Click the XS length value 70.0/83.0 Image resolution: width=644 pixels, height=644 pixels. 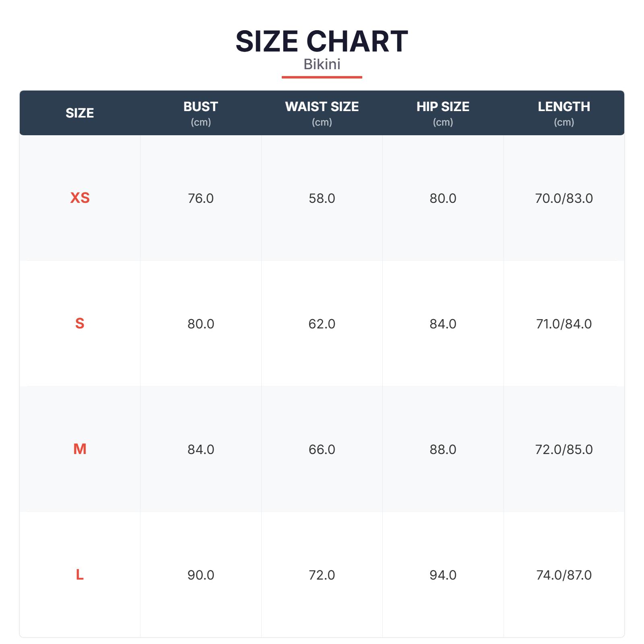[x=563, y=198]
